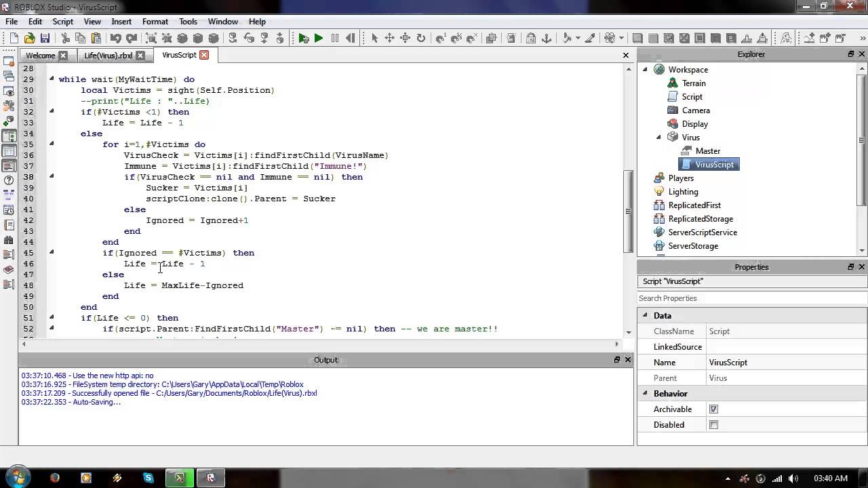This screenshot has width=868, height=488.
Task: Redo the last action
Action: pos(132,39)
